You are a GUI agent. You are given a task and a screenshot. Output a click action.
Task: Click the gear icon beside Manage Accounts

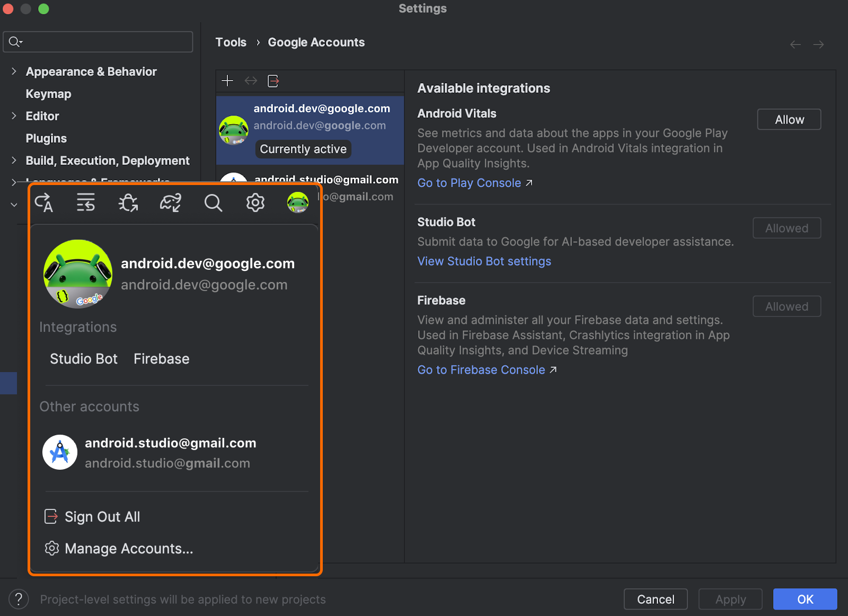tap(52, 549)
